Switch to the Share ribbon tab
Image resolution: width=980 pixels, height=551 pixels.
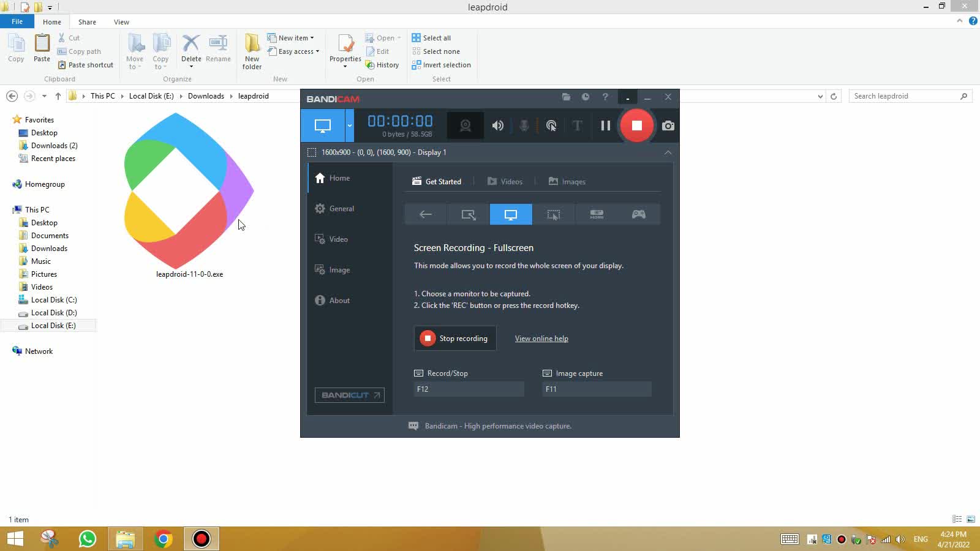87,22
